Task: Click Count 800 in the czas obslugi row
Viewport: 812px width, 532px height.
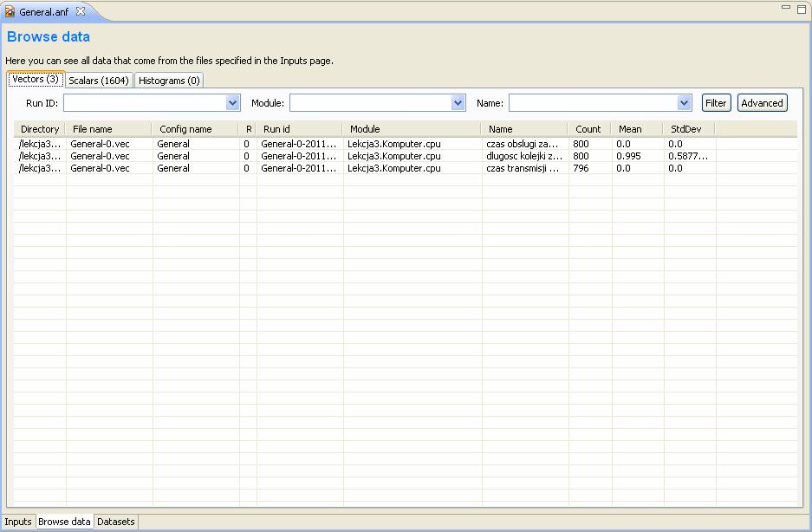Action: point(581,144)
